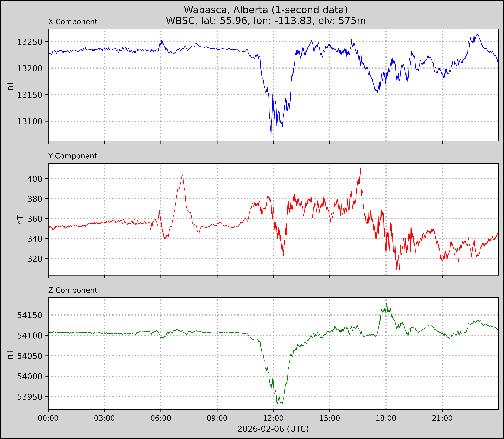Viewport: 504px width, 439px height.
Task: Click the X Component panel label
Action: click(x=73, y=22)
